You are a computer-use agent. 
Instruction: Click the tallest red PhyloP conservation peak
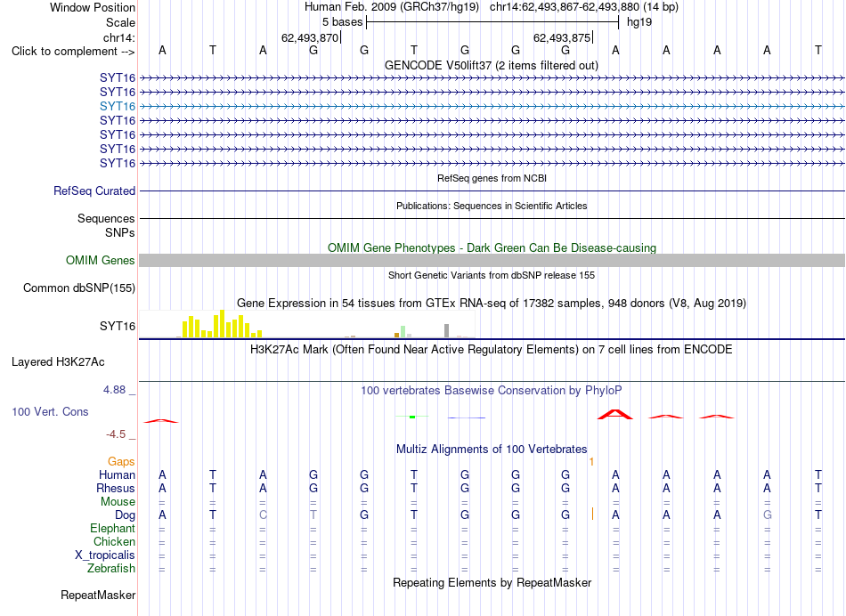click(x=615, y=414)
